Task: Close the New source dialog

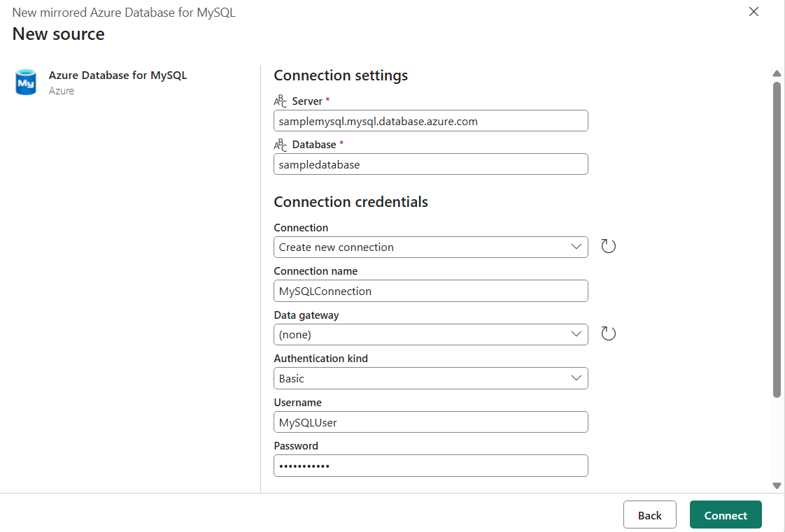Action: tap(754, 12)
